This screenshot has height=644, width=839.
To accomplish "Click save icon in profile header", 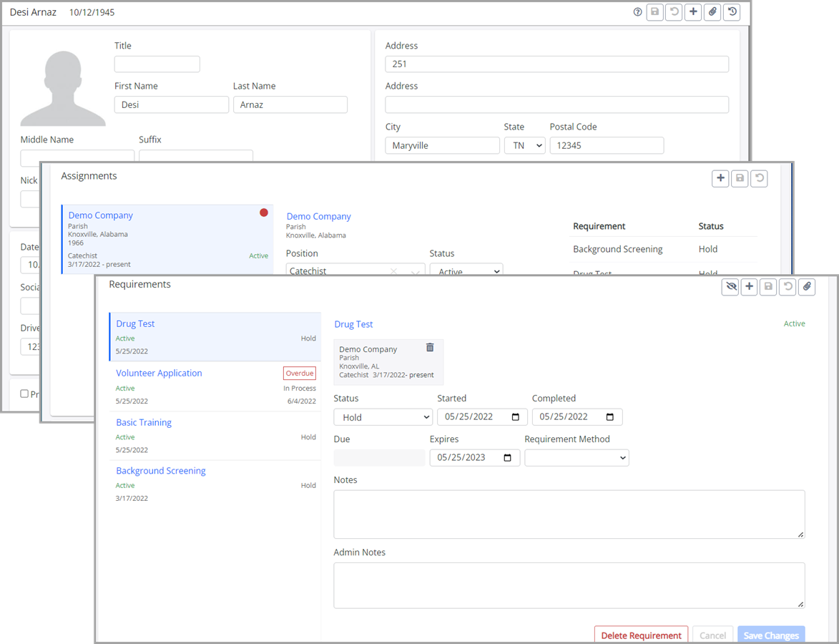I will (655, 11).
